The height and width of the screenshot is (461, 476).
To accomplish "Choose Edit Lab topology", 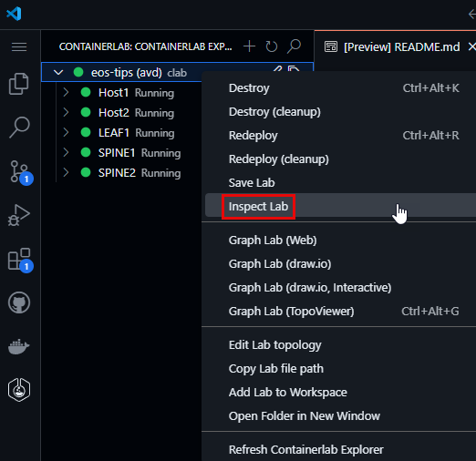I will (x=340, y=345).
